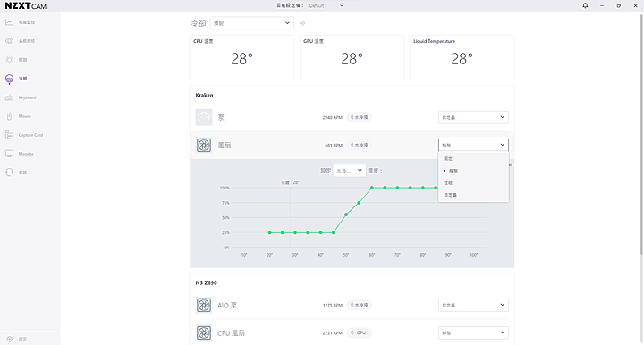
Task: Click the AIO pump fan icon
Action: (x=204, y=305)
